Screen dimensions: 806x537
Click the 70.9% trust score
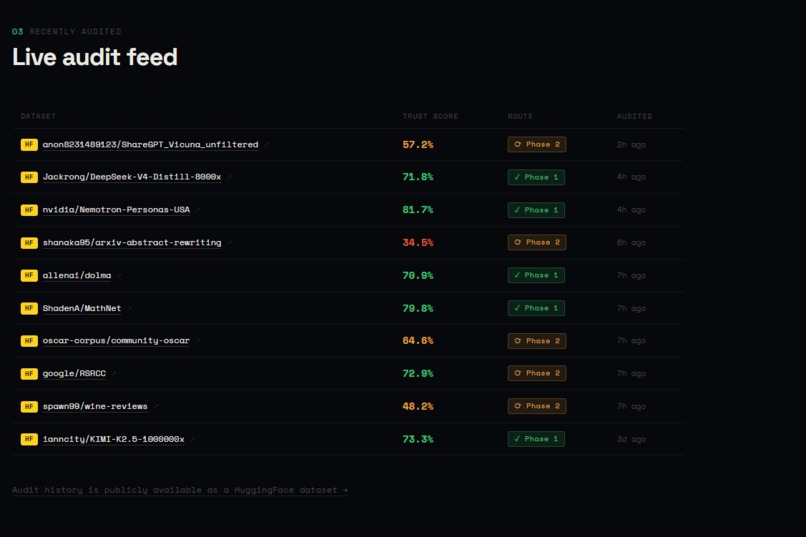pos(418,275)
